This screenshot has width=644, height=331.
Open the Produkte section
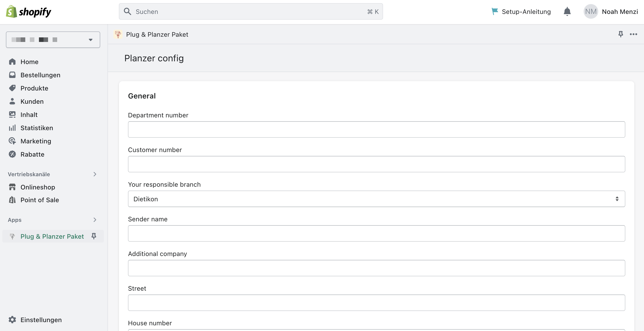[34, 88]
